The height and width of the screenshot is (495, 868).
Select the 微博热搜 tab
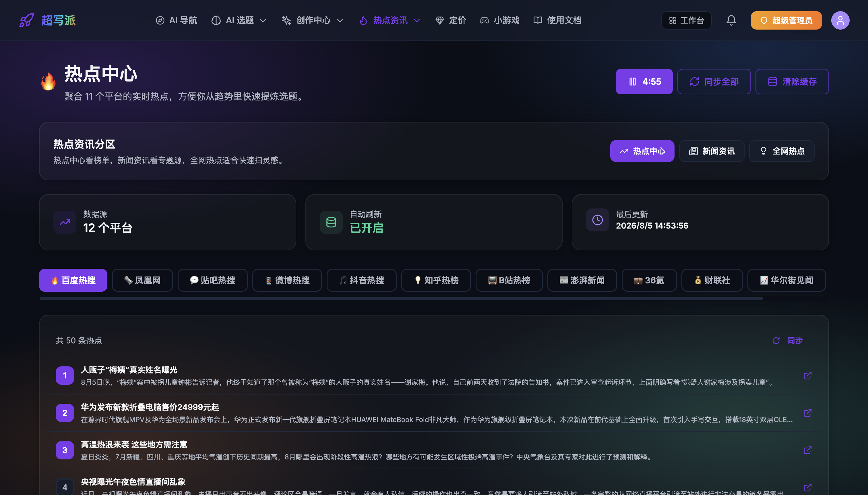coord(287,280)
